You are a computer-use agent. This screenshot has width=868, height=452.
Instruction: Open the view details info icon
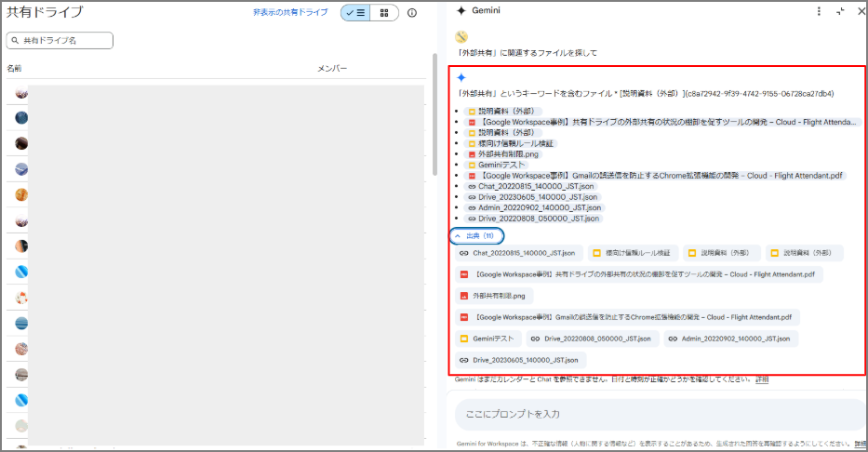[412, 13]
